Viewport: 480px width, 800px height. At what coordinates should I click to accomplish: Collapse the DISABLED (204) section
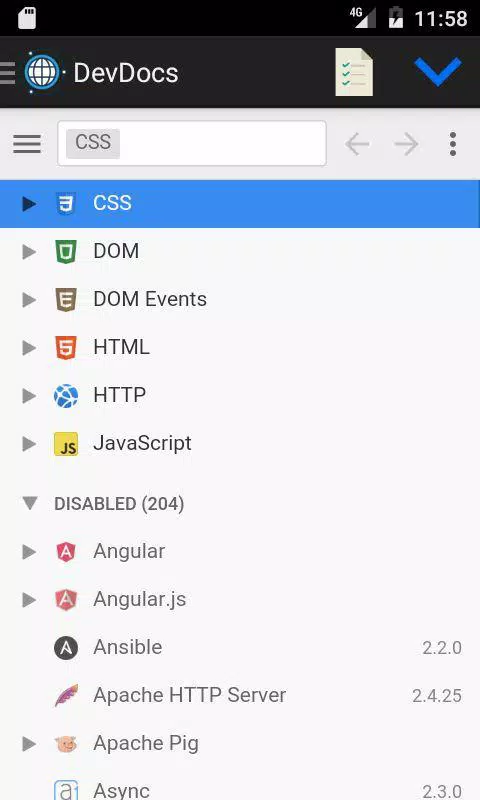pyautogui.click(x=30, y=504)
